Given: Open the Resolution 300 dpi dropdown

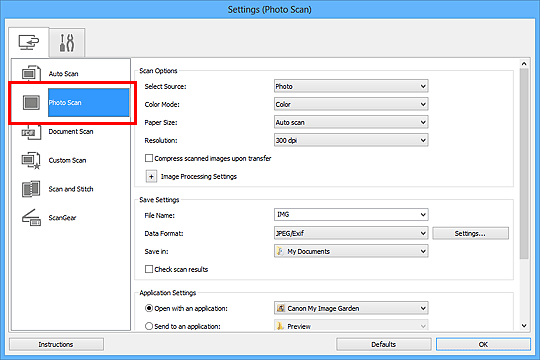Looking at the screenshot, I should click(x=351, y=140).
